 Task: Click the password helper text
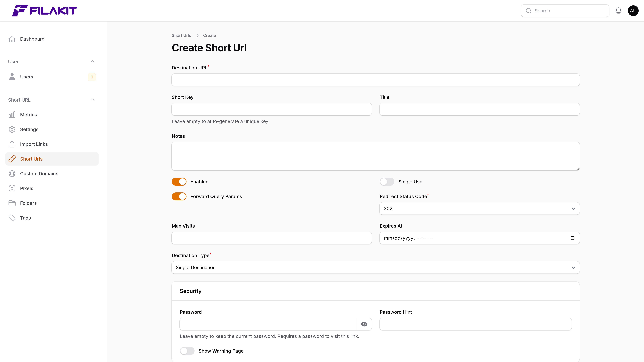click(x=269, y=336)
